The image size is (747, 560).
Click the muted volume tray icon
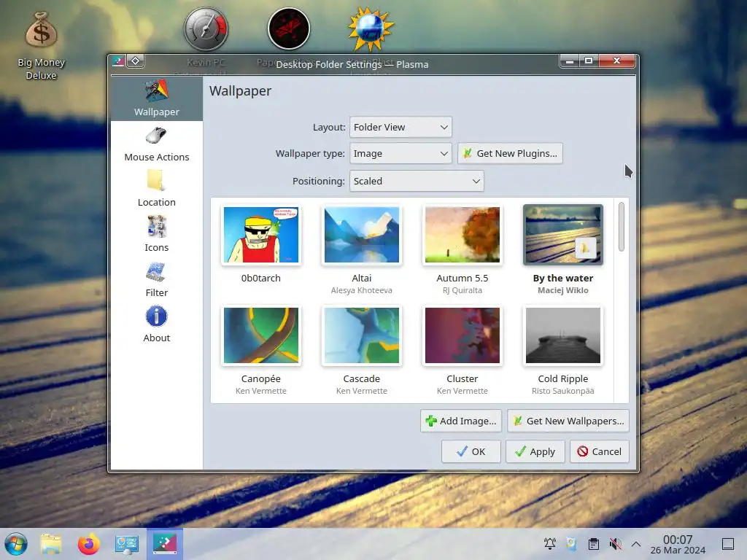[615, 544]
